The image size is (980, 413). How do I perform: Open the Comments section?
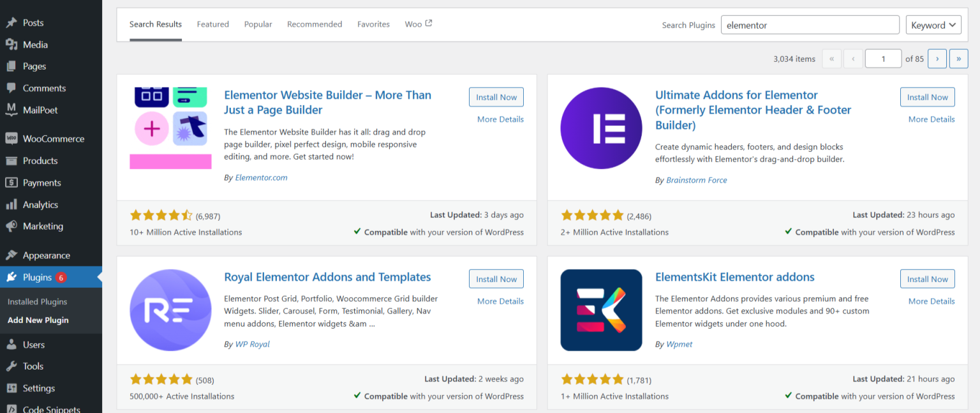42,87
